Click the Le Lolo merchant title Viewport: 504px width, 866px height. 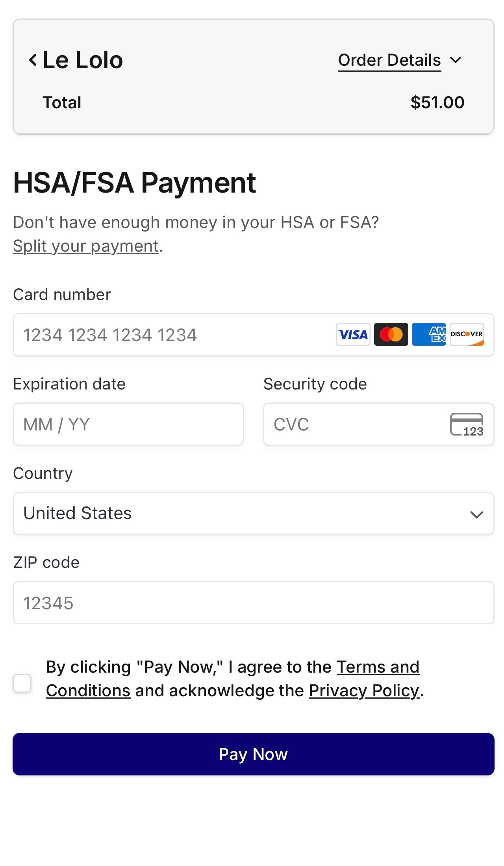click(83, 60)
